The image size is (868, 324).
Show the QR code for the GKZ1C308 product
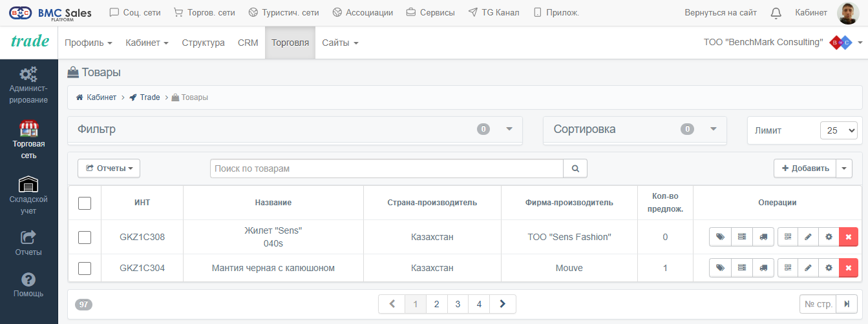click(x=788, y=237)
